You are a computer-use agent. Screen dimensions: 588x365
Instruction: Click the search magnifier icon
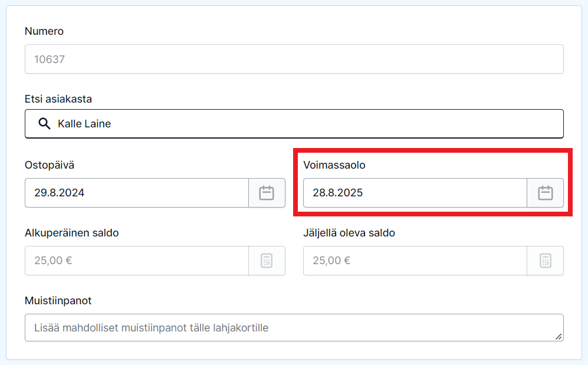(x=44, y=123)
